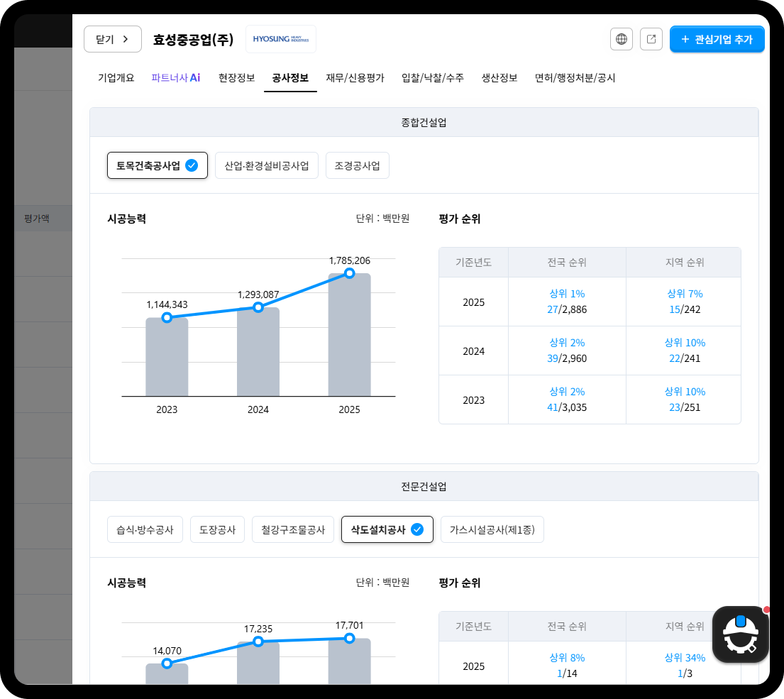
Task: Switch to 면허/행정처분/공시 tab
Action: 575,78
